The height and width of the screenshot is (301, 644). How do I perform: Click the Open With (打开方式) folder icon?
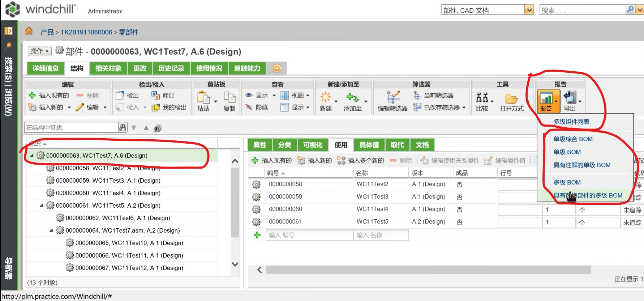pos(511,98)
